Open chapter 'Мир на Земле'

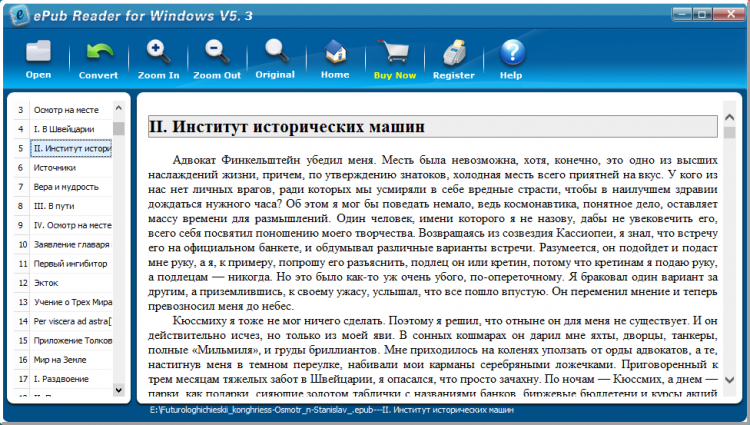click(x=60, y=360)
